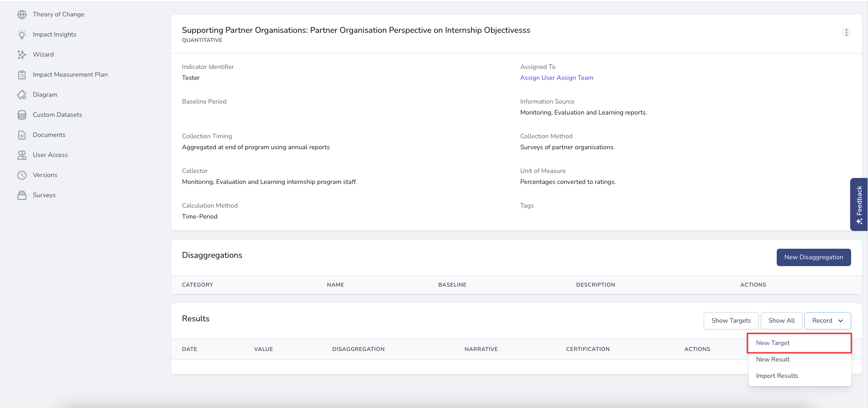Screen dimensions: 868x408
Task: Click the User Access people icon
Action: click(22, 155)
